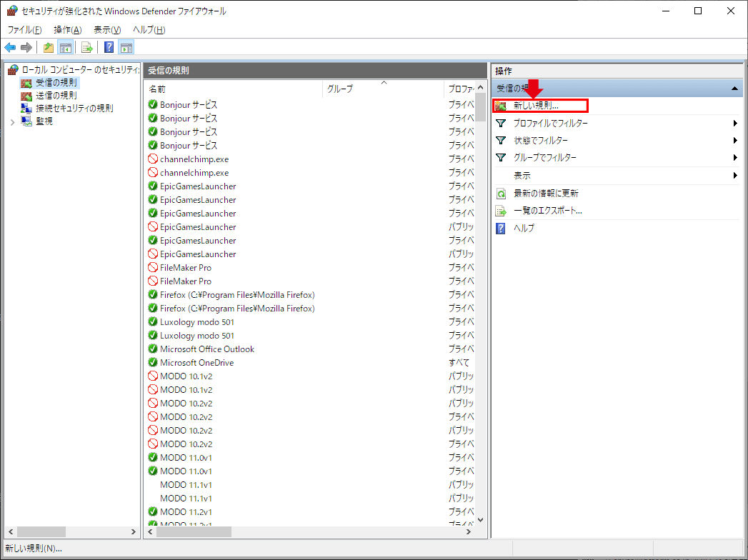Click funnel icon beside 状態でフィルター
This screenshot has width=748, height=560.
(x=500, y=140)
